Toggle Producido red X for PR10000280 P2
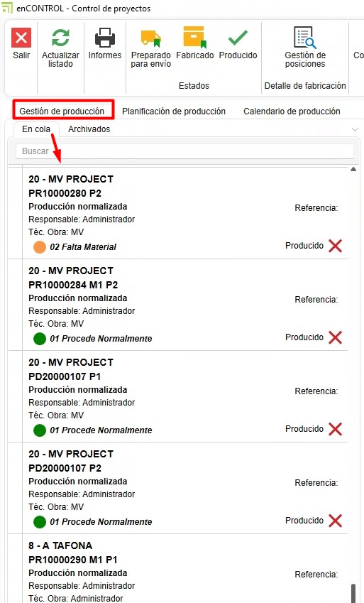This screenshot has width=364, height=603. (335, 246)
